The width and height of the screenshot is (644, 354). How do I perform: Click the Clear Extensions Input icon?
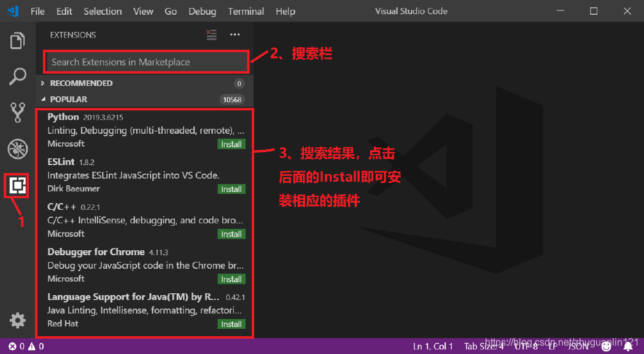(212, 35)
